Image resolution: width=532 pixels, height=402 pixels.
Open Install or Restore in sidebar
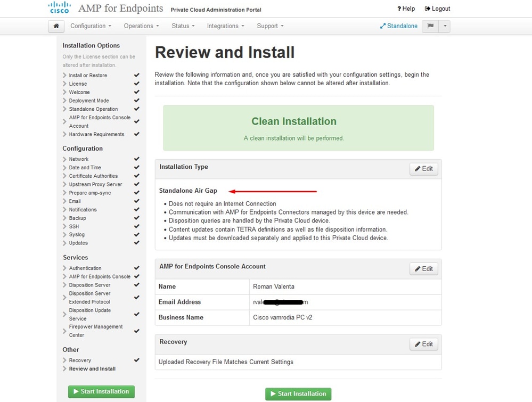[x=88, y=75]
